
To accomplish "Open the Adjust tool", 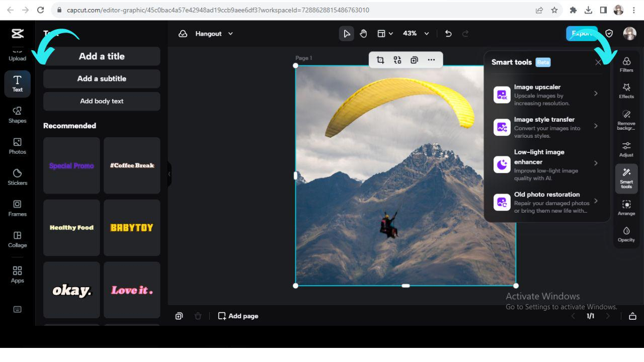I will pos(626,149).
